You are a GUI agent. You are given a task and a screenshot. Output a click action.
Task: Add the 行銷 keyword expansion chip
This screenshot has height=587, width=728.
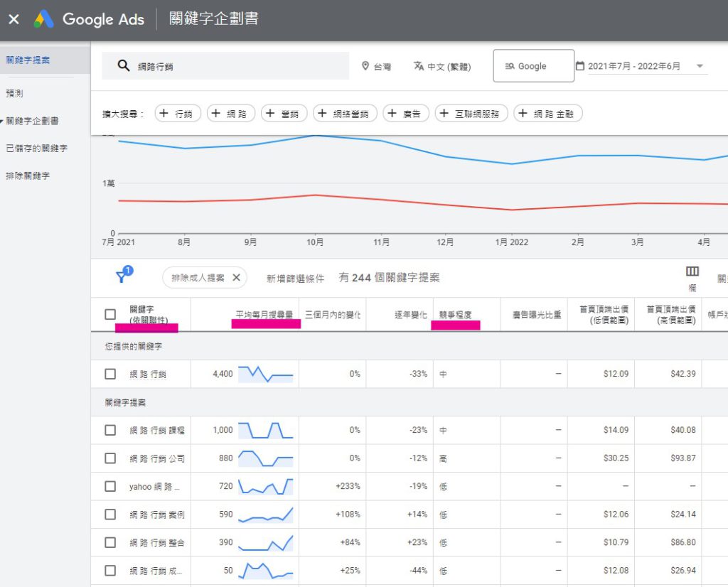[x=179, y=112]
